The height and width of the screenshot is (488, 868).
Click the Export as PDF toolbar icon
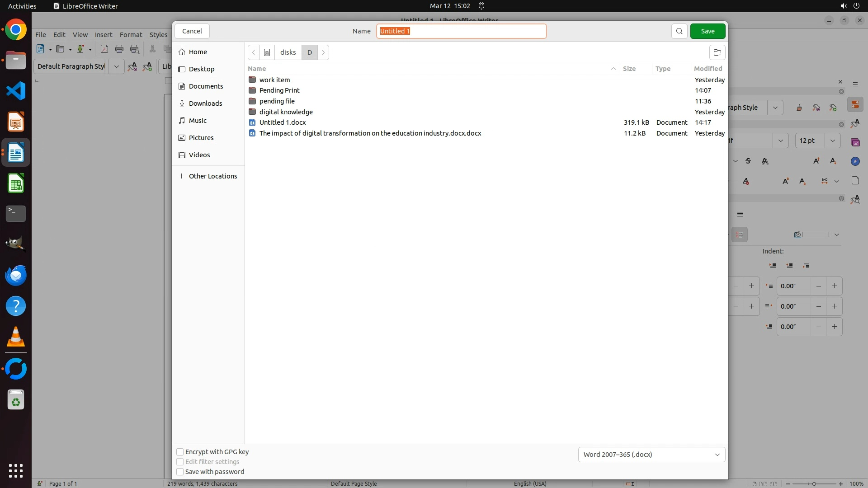coord(104,49)
